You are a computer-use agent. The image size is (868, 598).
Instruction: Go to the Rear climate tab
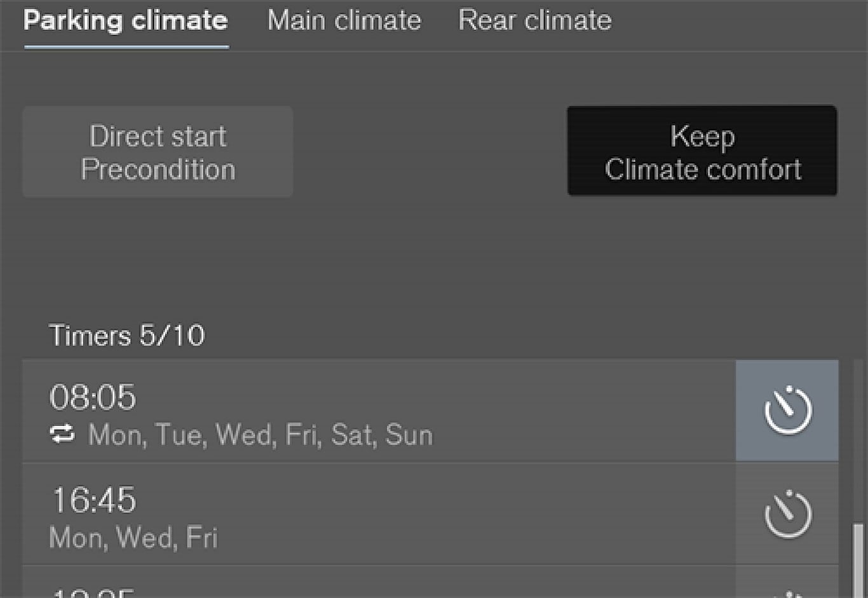[x=535, y=21]
